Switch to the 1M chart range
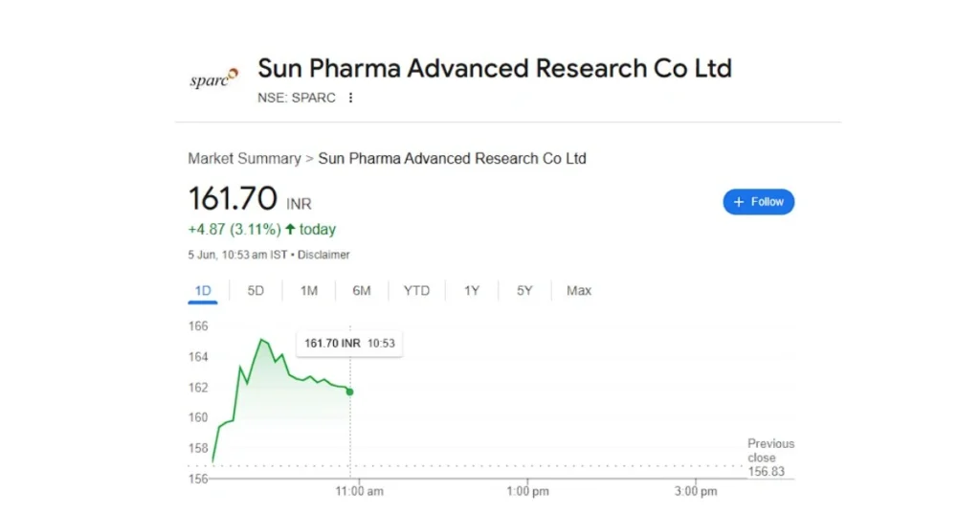The image size is (980, 515). point(309,291)
